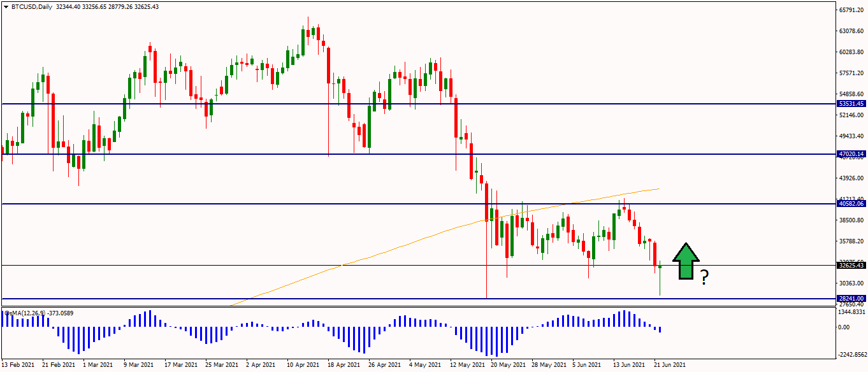Click the BTCUSD,Daily chart title
Image resolution: width=868 pixels, height=372 pixels.
(32, 7)
